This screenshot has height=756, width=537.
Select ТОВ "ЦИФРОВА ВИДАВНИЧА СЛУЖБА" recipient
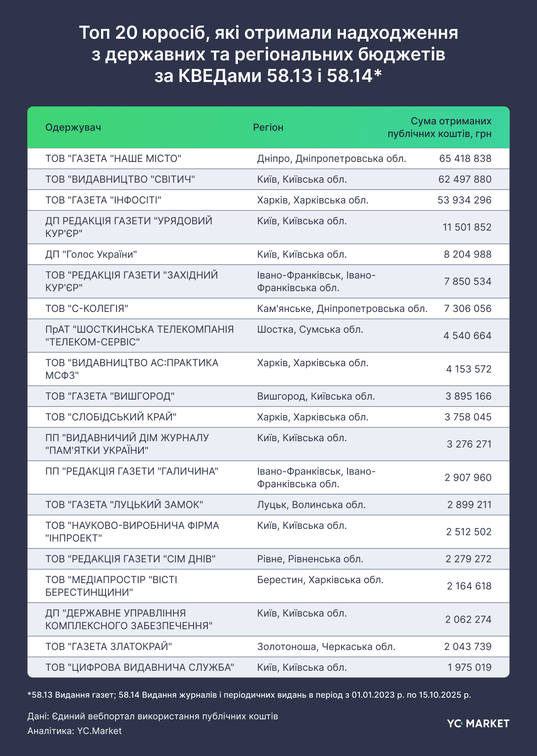tap(139, 668)
